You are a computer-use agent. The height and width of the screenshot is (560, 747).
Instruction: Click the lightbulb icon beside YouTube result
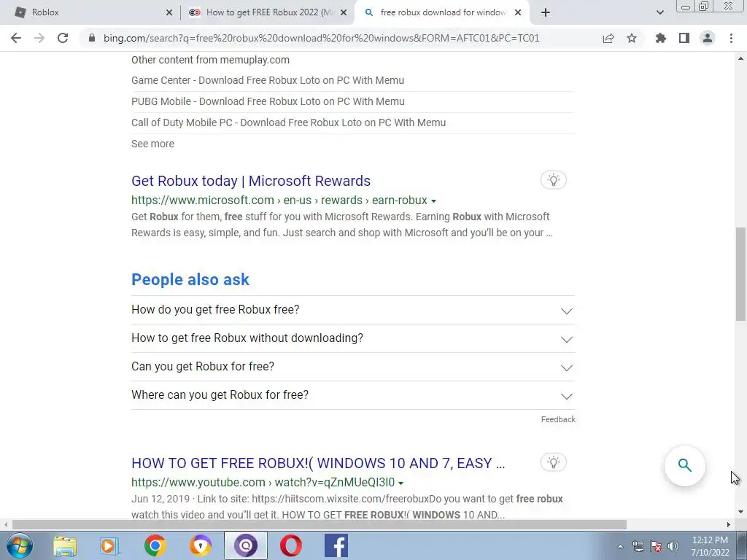(x=553, y=462)
